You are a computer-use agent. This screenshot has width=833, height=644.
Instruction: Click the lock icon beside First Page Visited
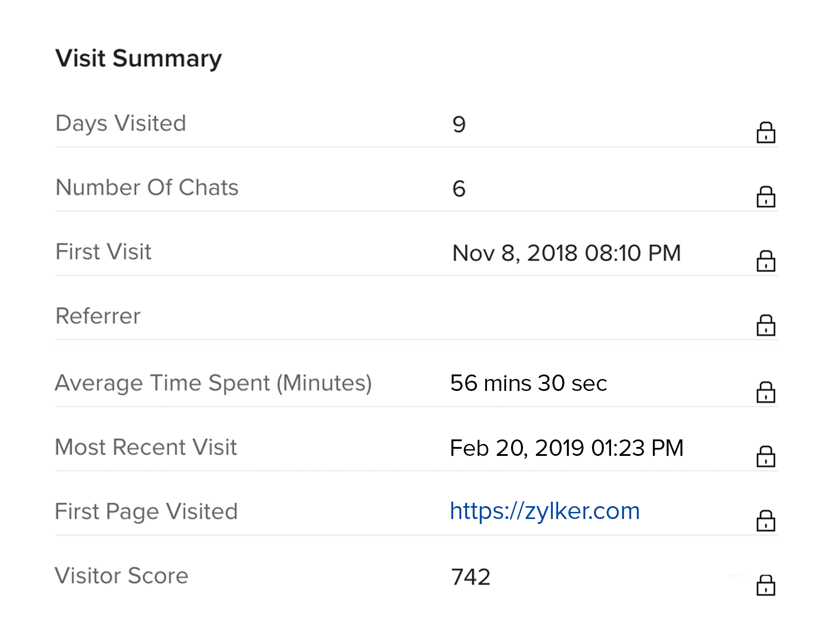(765, 520)
